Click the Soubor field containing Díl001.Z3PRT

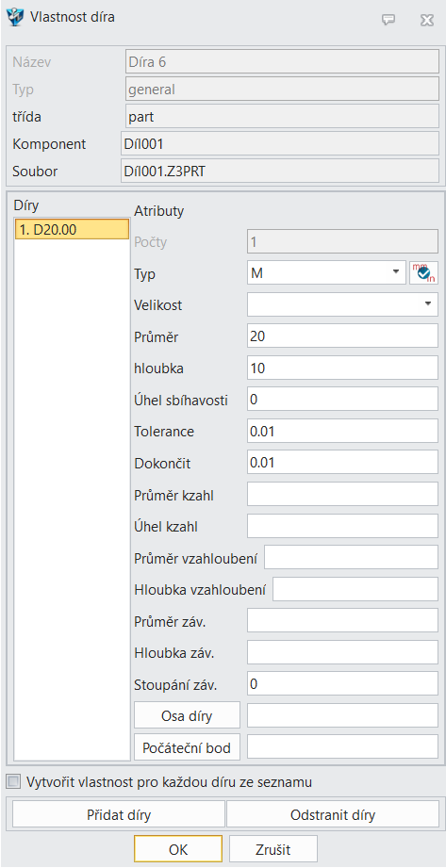click(x=280, y=171)
